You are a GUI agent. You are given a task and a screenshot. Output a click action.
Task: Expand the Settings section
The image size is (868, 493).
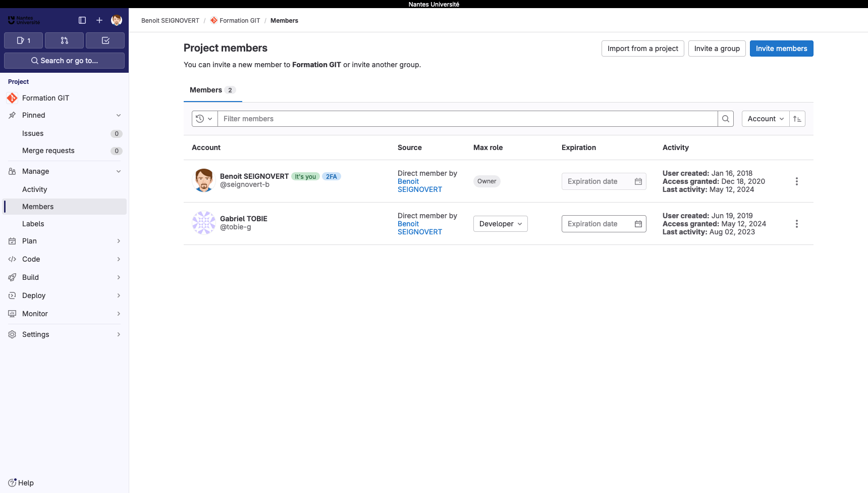pos(64,334)
